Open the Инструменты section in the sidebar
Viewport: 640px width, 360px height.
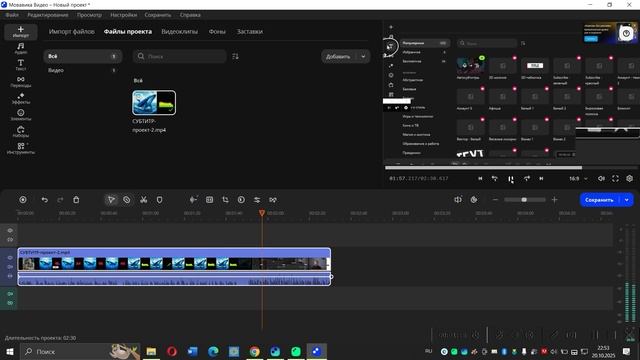pos(21,149)
